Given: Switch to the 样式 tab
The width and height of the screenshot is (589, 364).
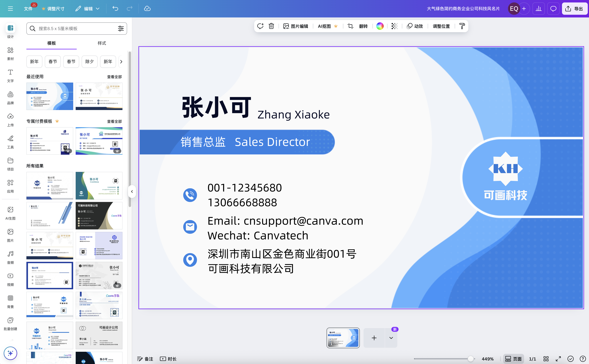Looking at the screenshot, I should point(102,43).
